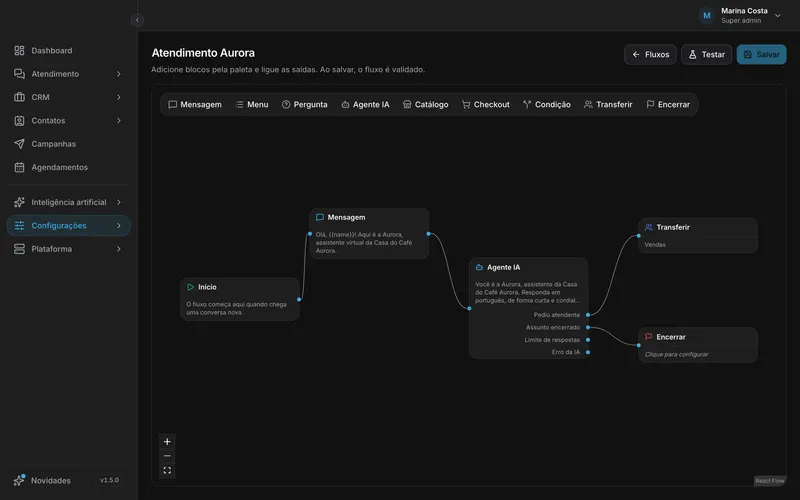Click the Campanhas paper plane icon
Image resolution: width=800 pixels, height=500 pixels.
click(19, 144)
